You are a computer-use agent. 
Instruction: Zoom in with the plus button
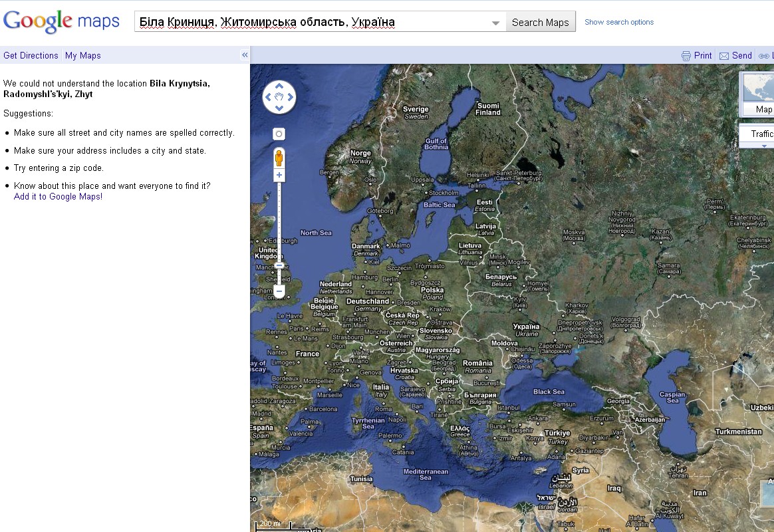pos(279,175)
